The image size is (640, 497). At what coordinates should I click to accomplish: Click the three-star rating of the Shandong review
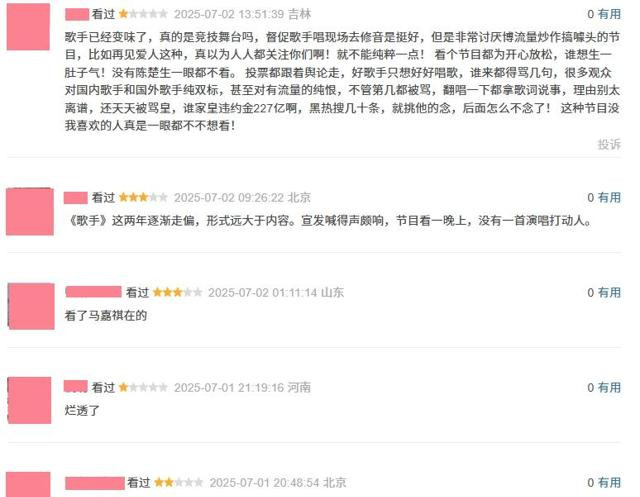pos(177,293)
